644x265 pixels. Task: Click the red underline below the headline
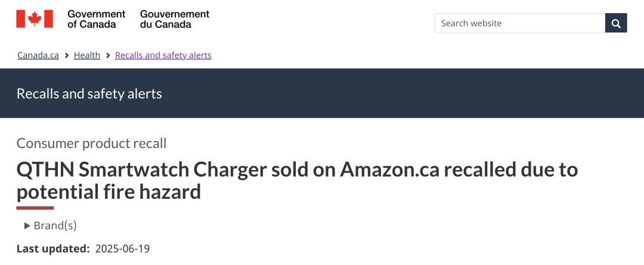point(35,208)
